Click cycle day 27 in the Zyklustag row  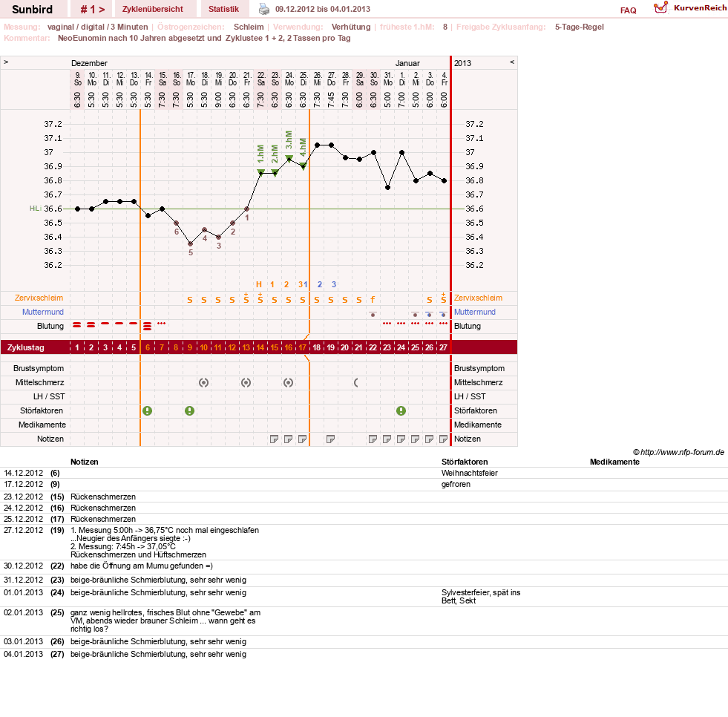coord(443,347)
